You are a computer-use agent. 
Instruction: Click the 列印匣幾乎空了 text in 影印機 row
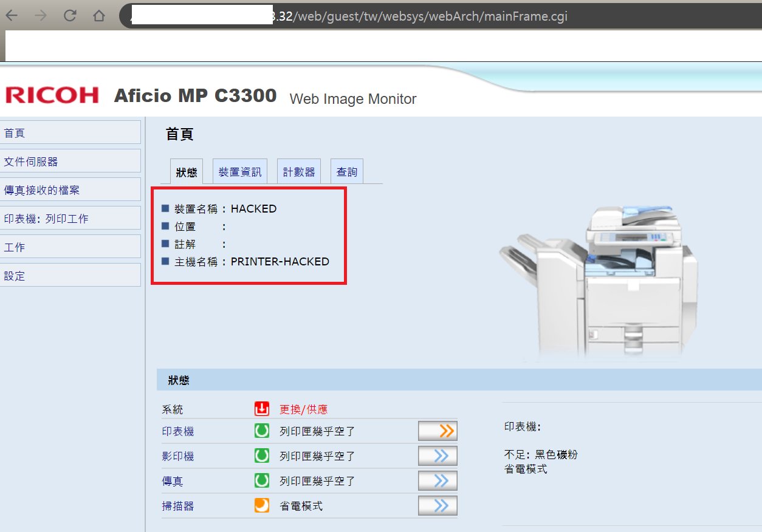[317, 456]
